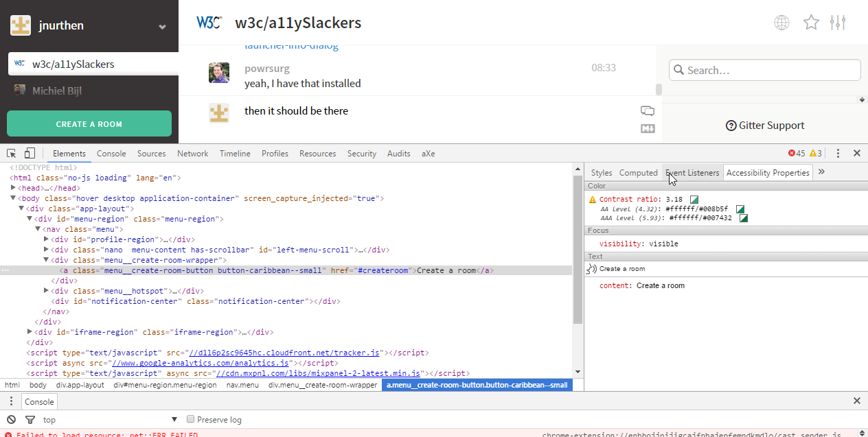Click the clear console icon
Viewport: 868px width, 437px height.
pyautogui.click(x=11, y=420)
